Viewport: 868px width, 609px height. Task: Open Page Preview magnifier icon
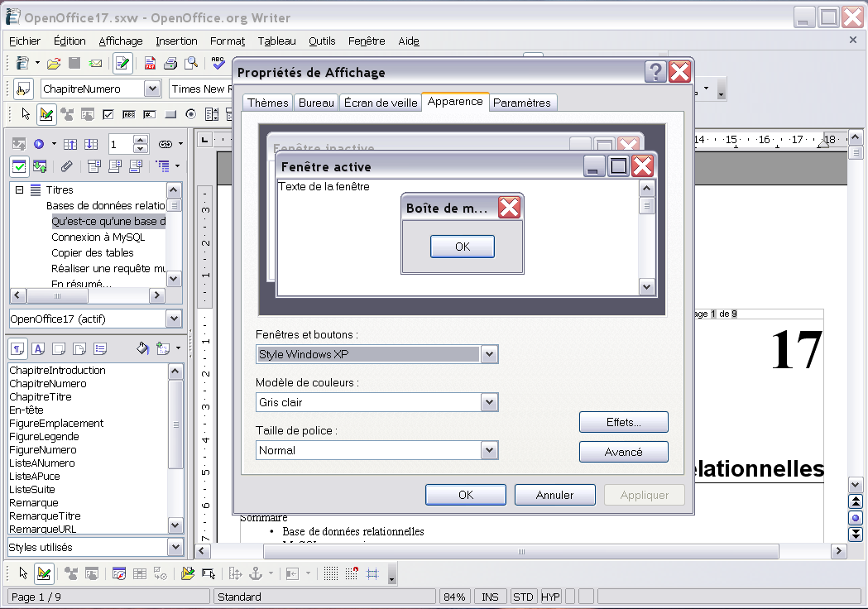(x=191, y=64)
